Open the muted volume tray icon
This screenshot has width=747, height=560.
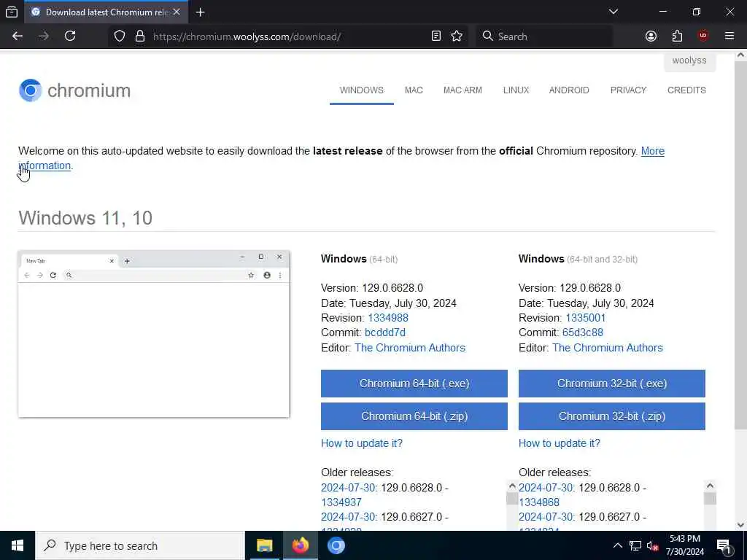click(652, 545)
